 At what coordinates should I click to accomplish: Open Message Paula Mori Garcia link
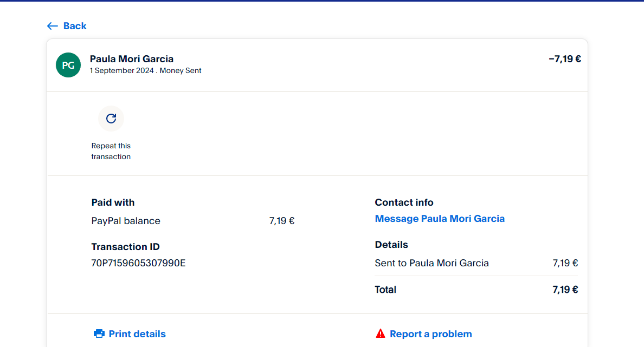pyautogui.click(x=440, y=219)
